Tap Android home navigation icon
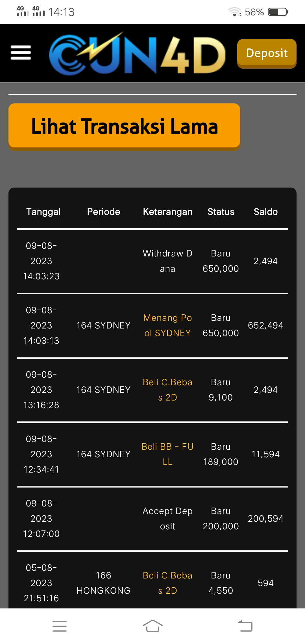 coord(152,626)
